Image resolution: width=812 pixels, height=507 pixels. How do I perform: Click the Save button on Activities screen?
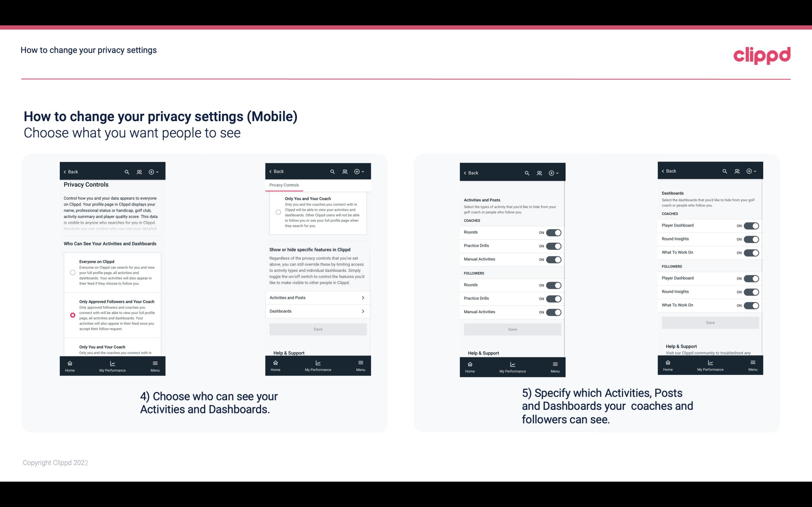[x=512, y=329]
